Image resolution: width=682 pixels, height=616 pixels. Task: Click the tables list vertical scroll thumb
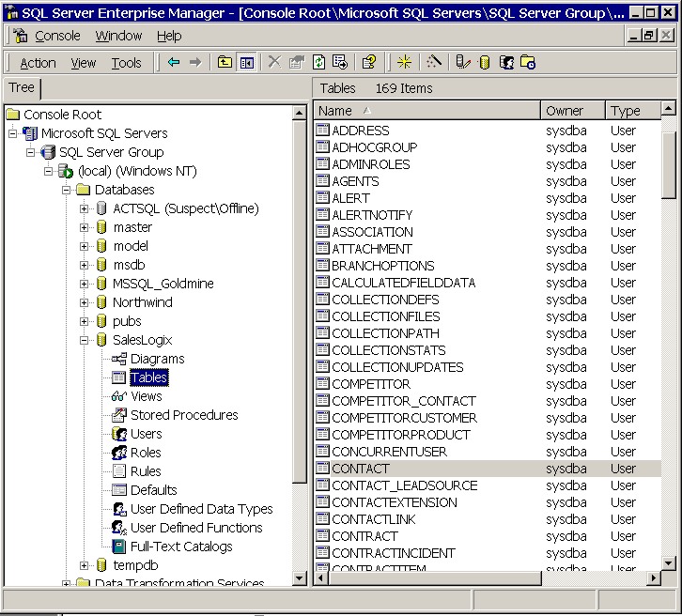[x=669, y=165]
